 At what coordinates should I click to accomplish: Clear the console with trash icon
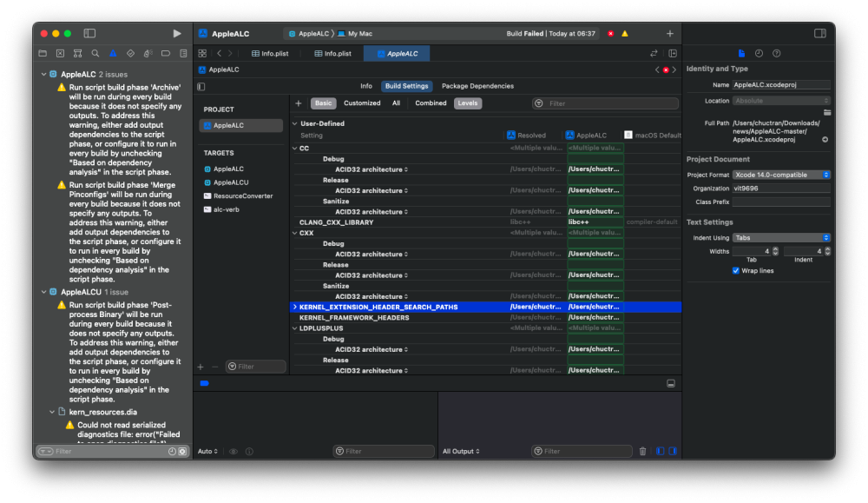pyautogui.click(x=642, y=452)
